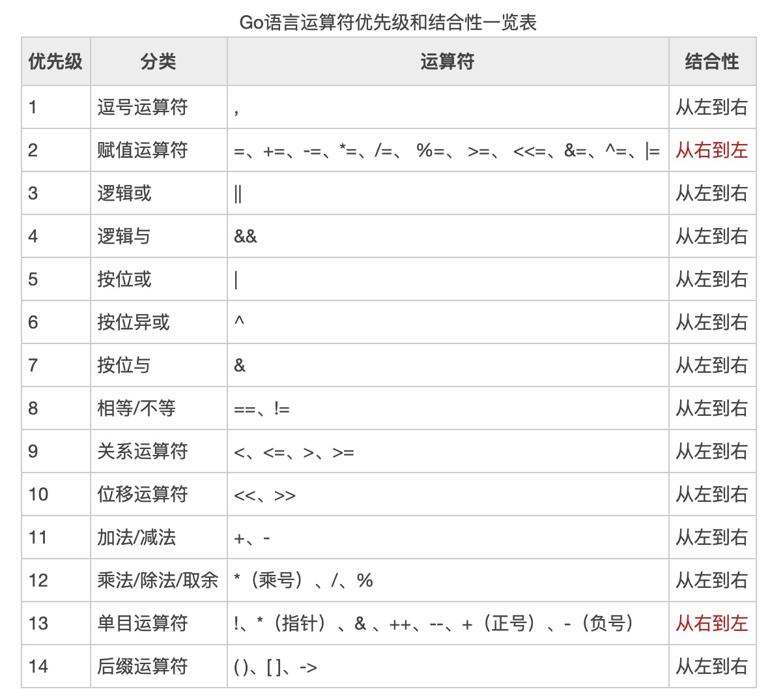This screenshot has height=700, width=770.
Task: Click '从左到右' in the 加法/减法 row
Action: pos(712,537)
